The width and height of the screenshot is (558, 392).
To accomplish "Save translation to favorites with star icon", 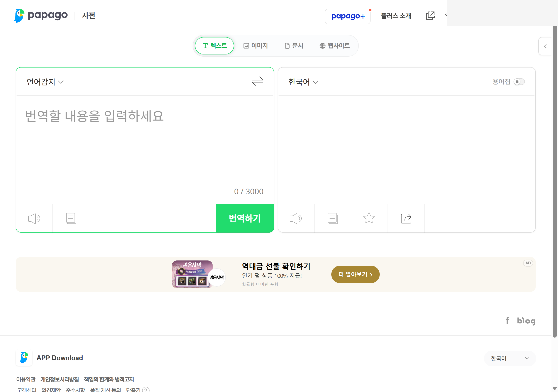I will click(369, 218).
